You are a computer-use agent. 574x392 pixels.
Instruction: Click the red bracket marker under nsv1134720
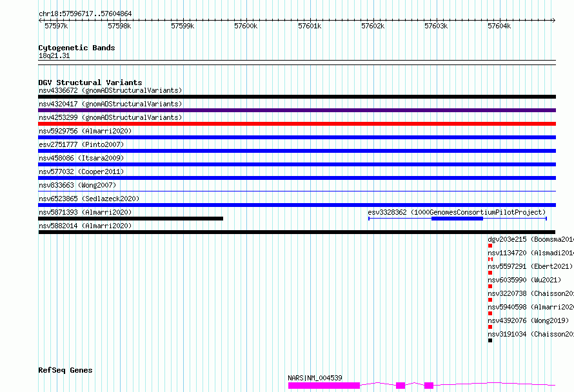(491, 259)
